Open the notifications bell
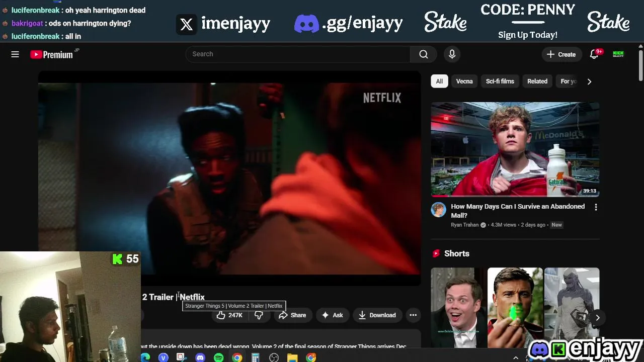 tap(595, 54)
